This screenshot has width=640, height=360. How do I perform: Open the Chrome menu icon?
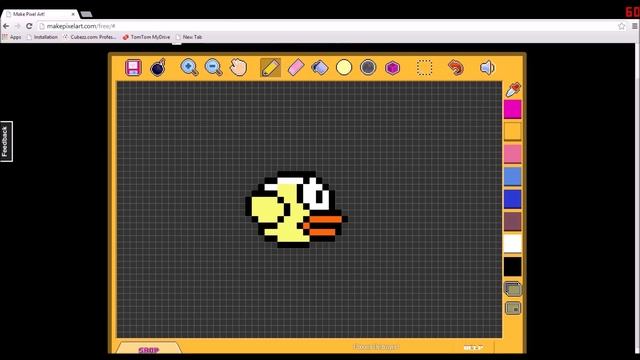point(635,26)
